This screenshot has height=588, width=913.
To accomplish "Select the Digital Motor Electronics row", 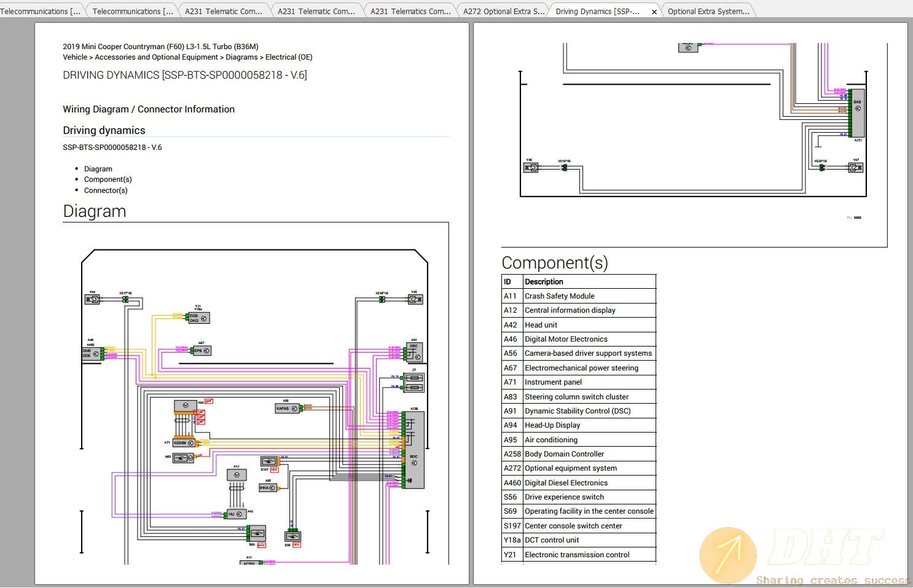I will coord(579,339).
